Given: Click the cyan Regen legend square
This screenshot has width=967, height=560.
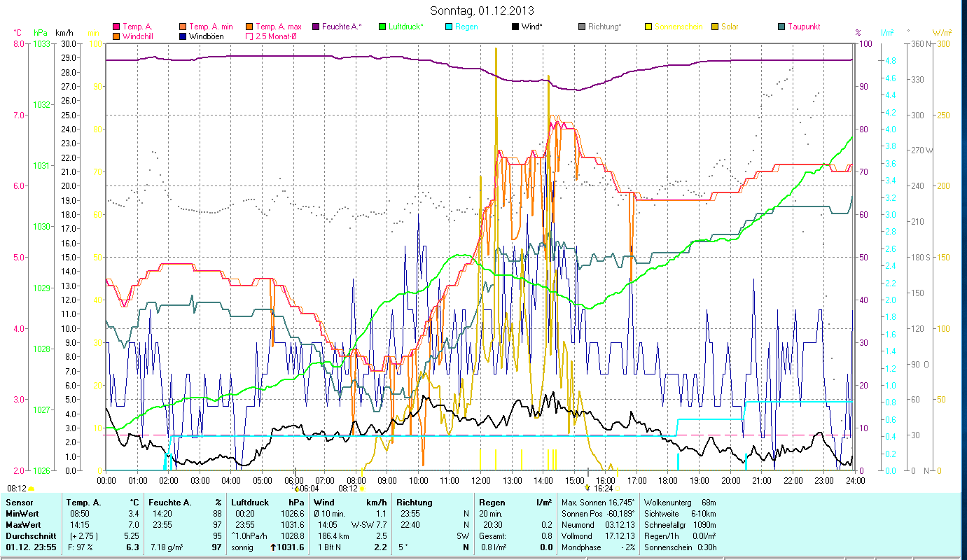Looking at the screenshot, I should (x=449, y=27).
